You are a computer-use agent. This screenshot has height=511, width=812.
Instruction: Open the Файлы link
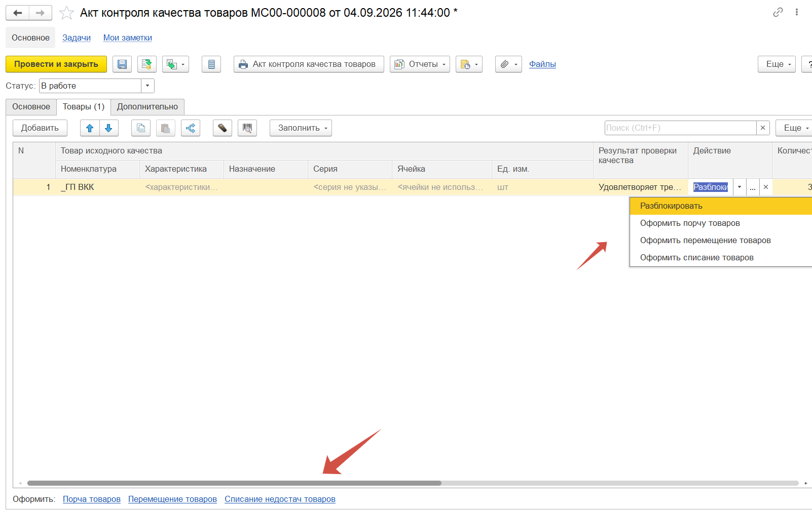click(542, 64)
